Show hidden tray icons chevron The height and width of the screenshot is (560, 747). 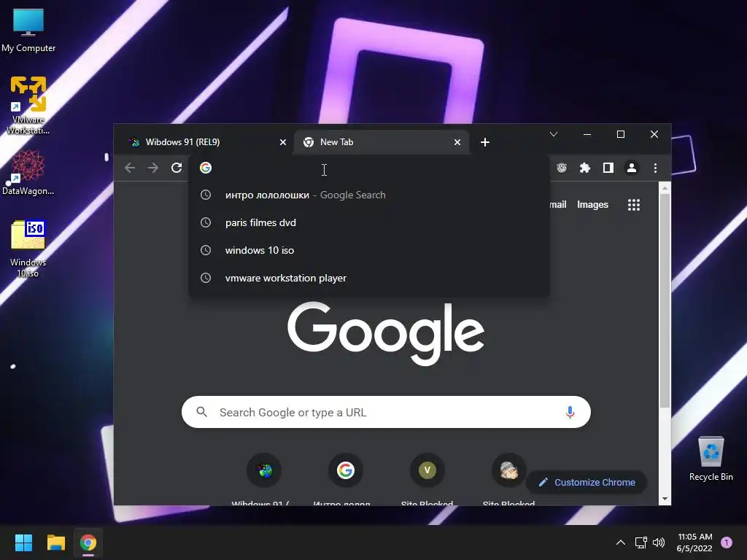click(x=620, y=542)
